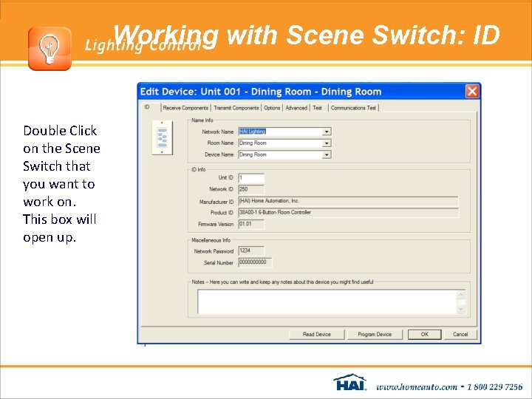Open the Transmit Components tab
The height and width of the screenshot is (399, 532).
236,108
